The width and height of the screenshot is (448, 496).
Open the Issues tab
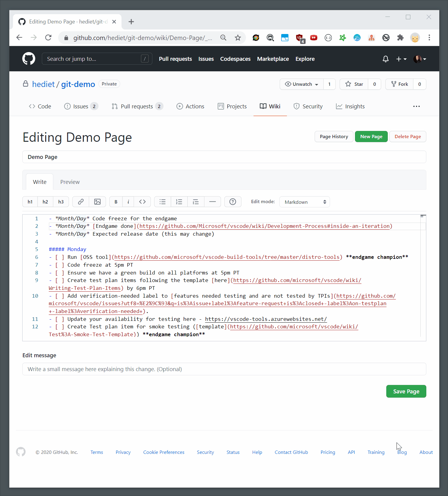pos(81,106)
